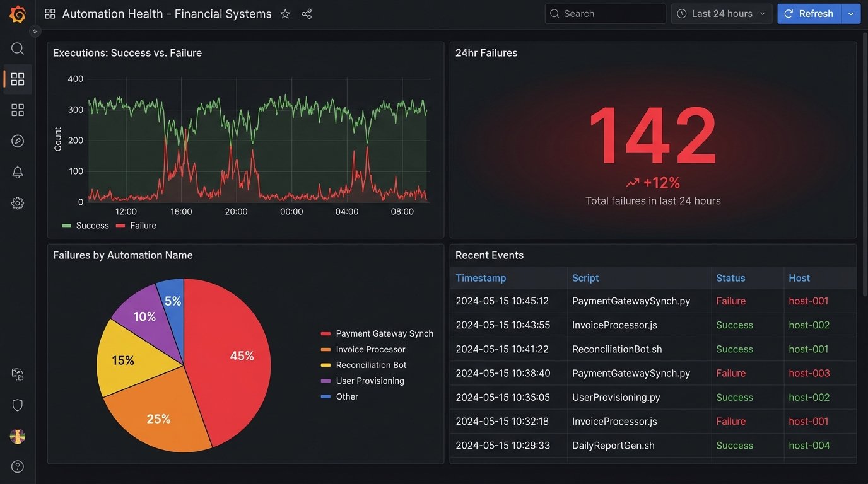Click the Alerting bell icon

point(17,171)
